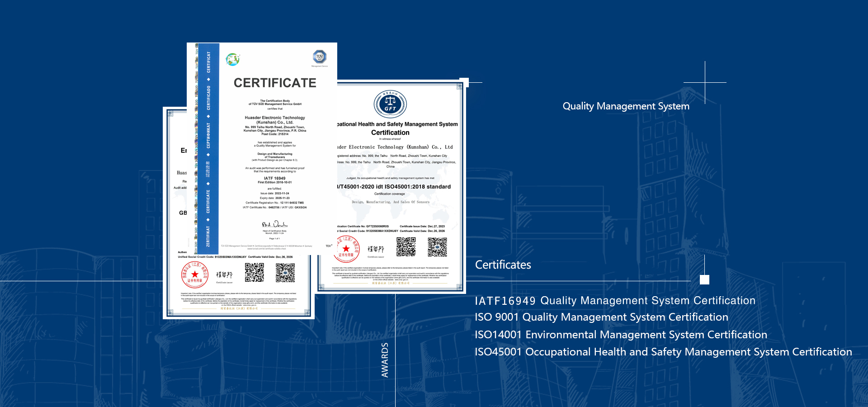Click the red star stamp on the Occupational Health certificate

pos(346,249)
